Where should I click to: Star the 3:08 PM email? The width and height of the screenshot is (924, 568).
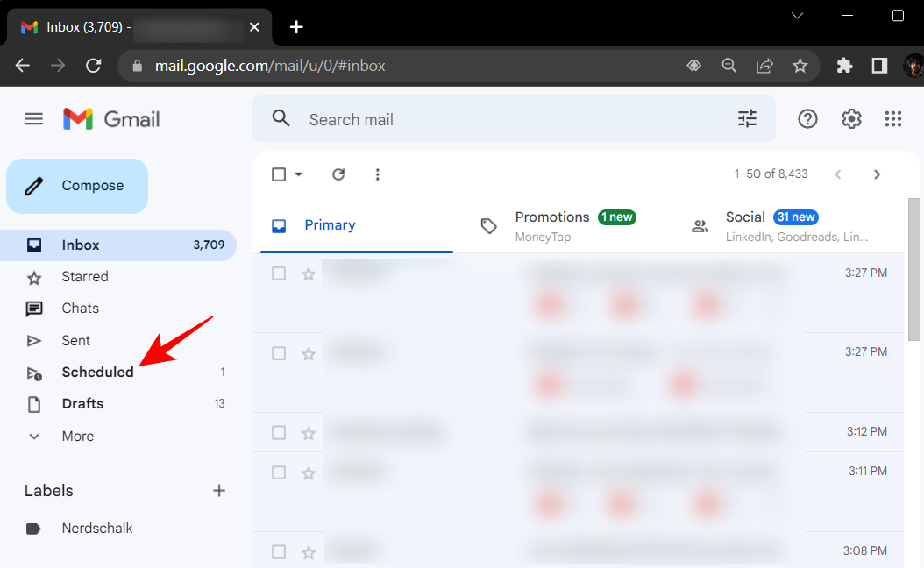coord(309,552)
